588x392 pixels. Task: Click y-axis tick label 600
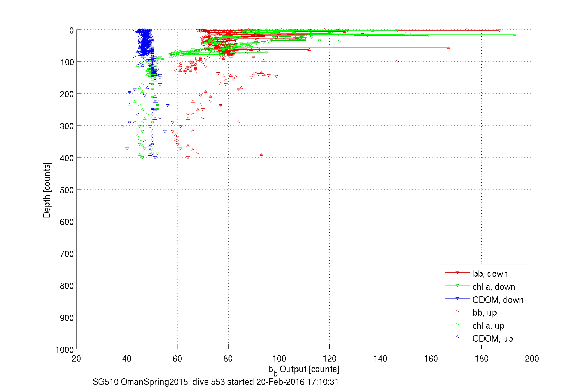(67, 222)
